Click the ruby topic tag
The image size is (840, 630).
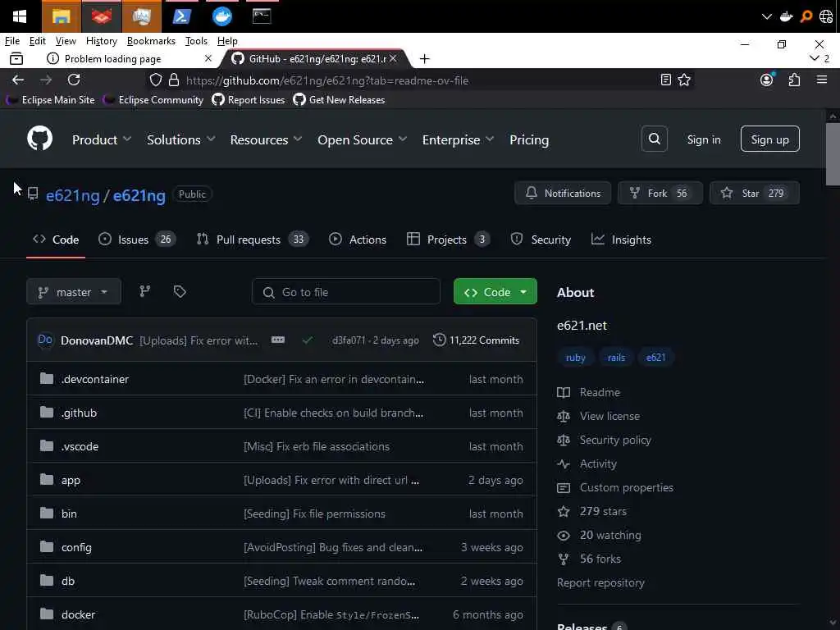pos(575,358)
